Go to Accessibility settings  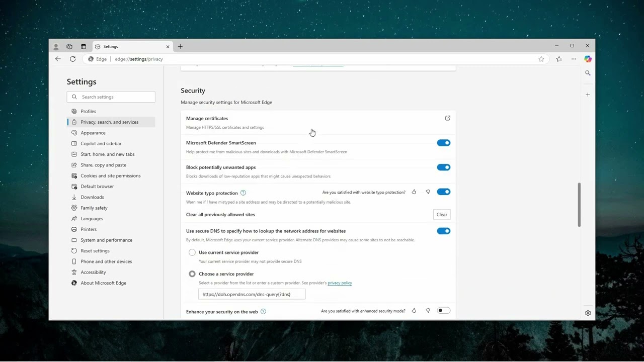tap(111, 272)
